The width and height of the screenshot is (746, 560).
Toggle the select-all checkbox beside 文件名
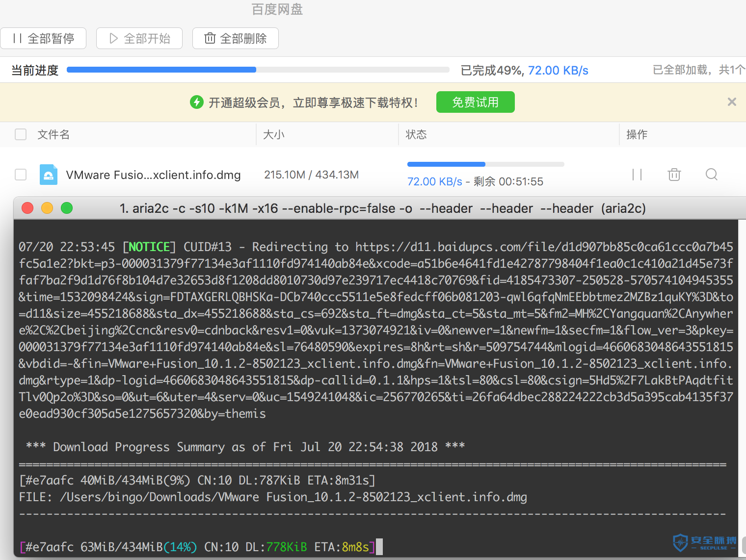pyautogui.click(x=21, y=134)
